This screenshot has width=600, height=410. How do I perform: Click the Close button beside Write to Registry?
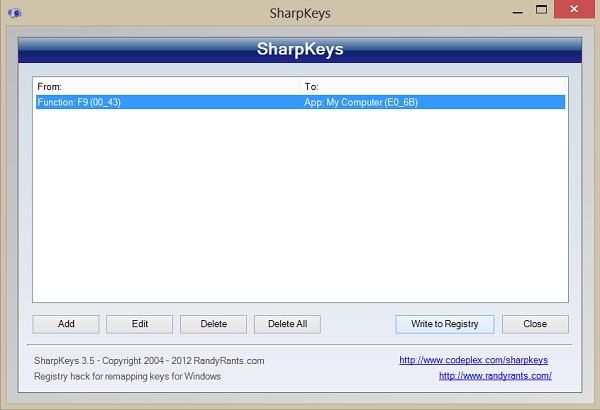tap(535, 324)
